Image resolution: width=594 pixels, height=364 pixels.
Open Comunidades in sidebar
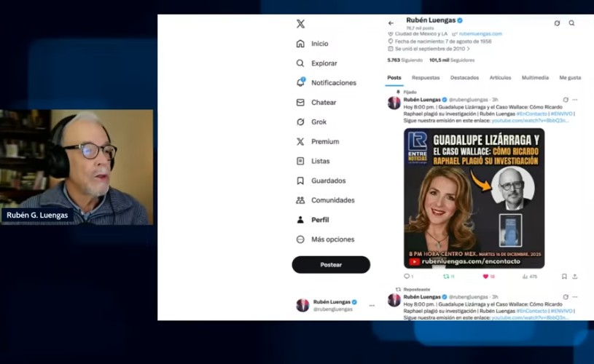coord(325,200)
